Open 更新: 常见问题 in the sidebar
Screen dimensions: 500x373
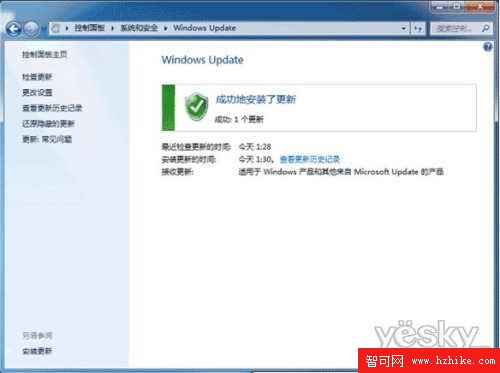47,139
